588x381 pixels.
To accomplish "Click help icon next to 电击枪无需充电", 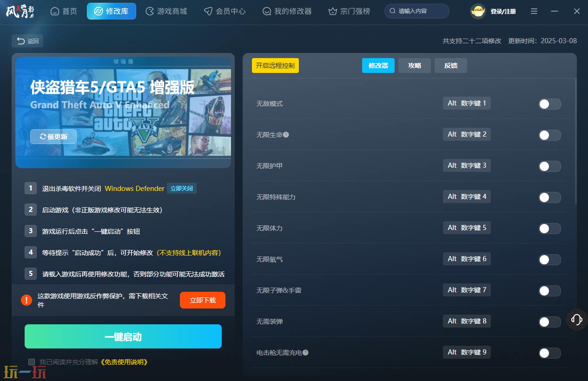I will click(x=305, y=353).
